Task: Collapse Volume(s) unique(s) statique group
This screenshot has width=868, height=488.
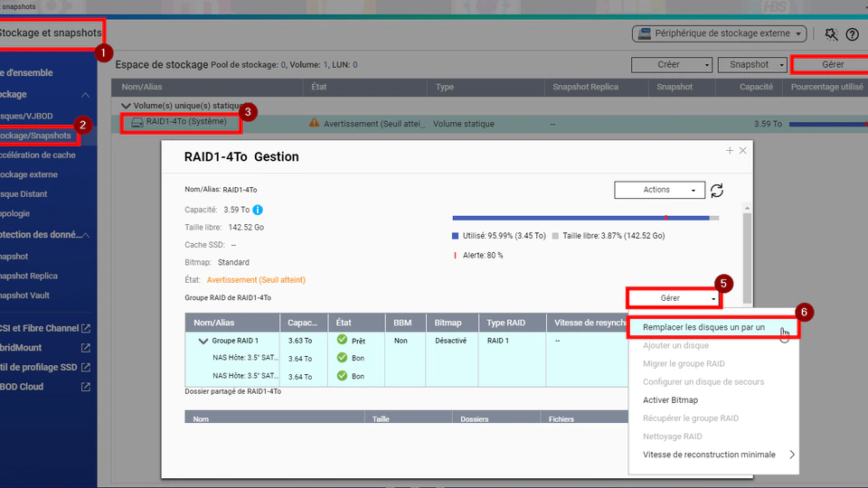Action: coord(126,106)
